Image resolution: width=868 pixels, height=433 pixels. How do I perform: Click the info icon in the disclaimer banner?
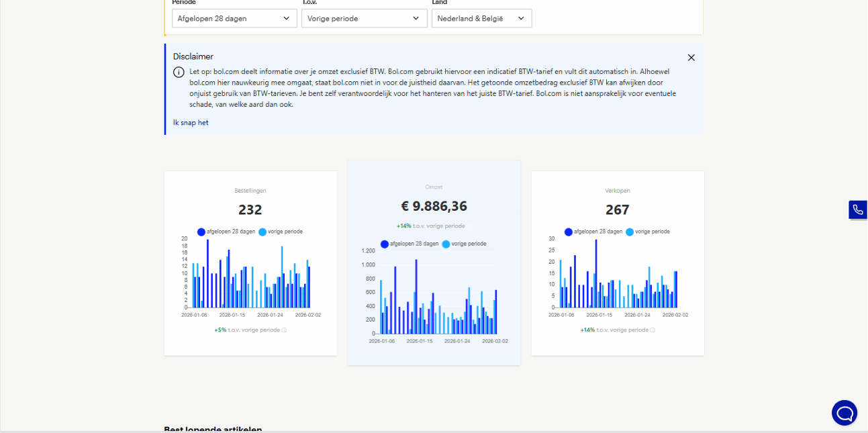pyautogui.click(x=179, y=72)
